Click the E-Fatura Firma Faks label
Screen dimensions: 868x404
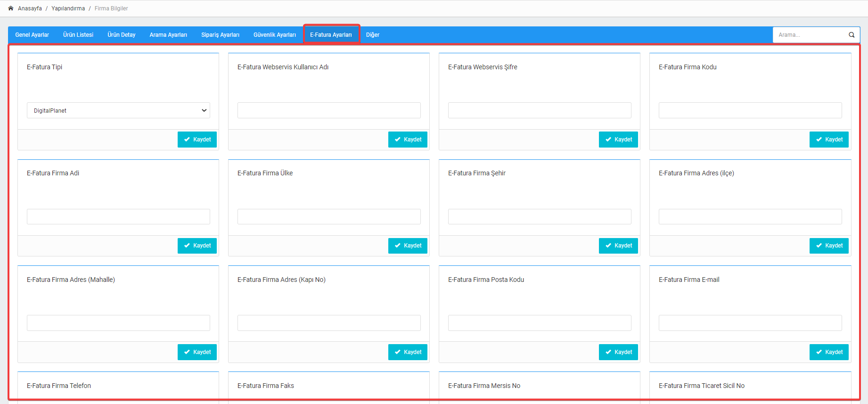[x=266, y=386]
